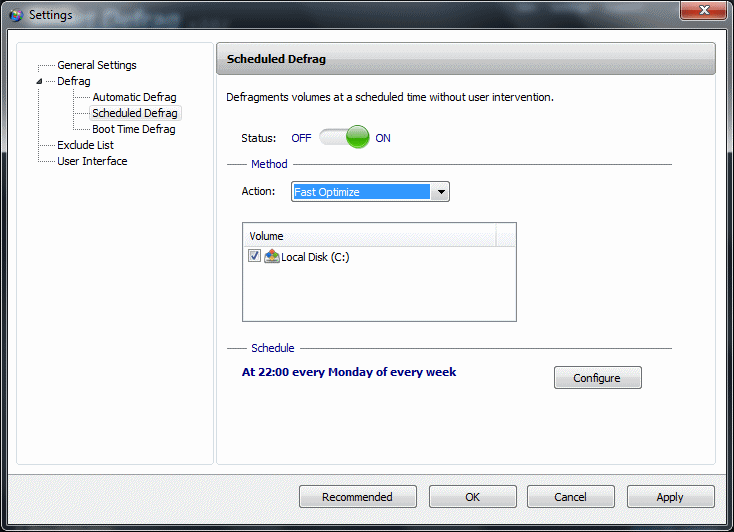Select Defrag in the settings tree
The height and width of the screenshot is (532, 734).
click(x=73, y=81)
